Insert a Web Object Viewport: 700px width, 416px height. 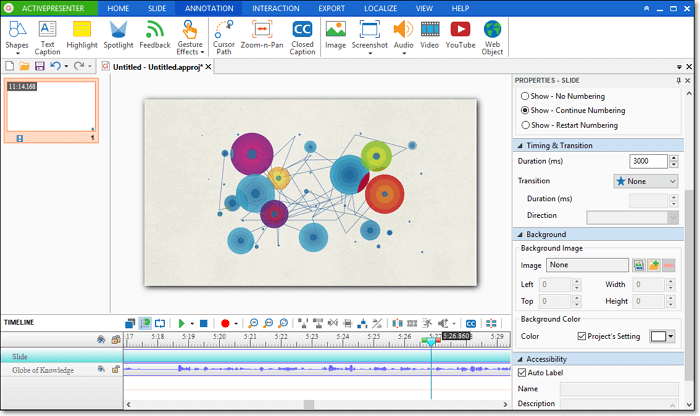coord(492,36)
